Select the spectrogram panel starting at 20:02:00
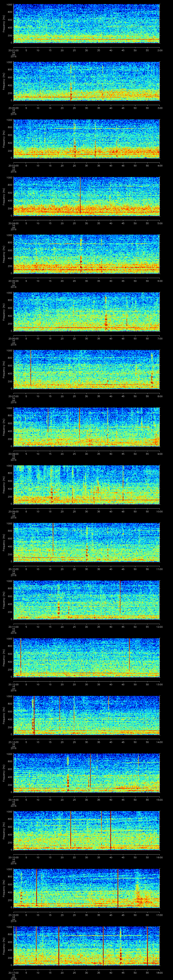This screenshot has height=980, width=173. (x=87, y=81)
